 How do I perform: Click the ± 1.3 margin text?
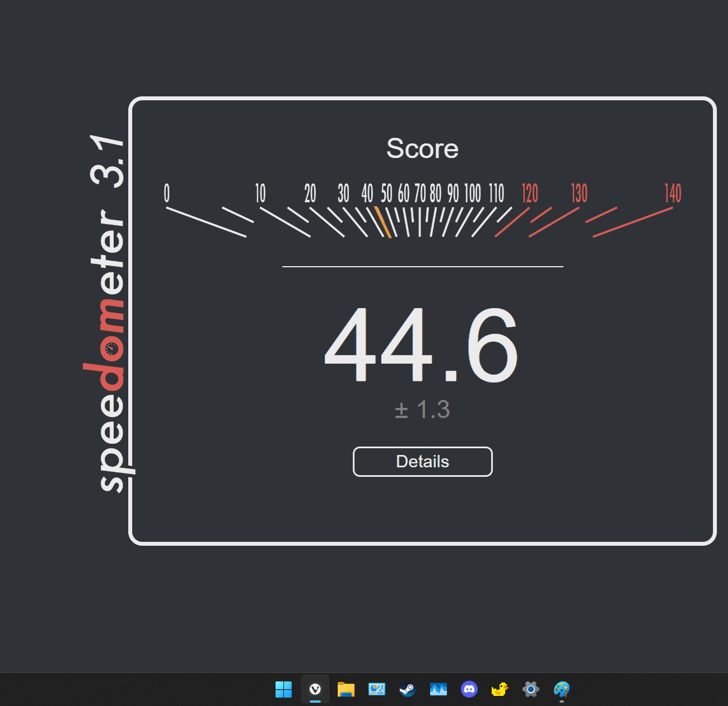click(422, 410)
